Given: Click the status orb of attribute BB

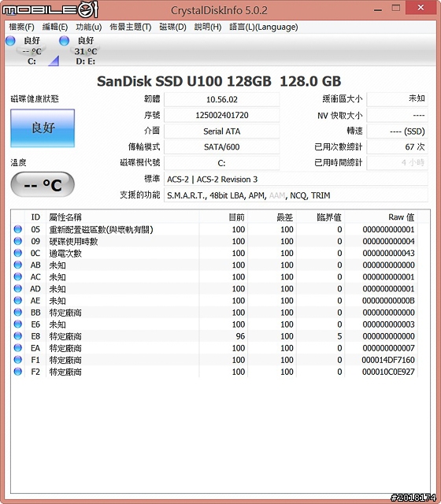Looking at the screenshot, I should pyautogui.click(x=18, y=313).
